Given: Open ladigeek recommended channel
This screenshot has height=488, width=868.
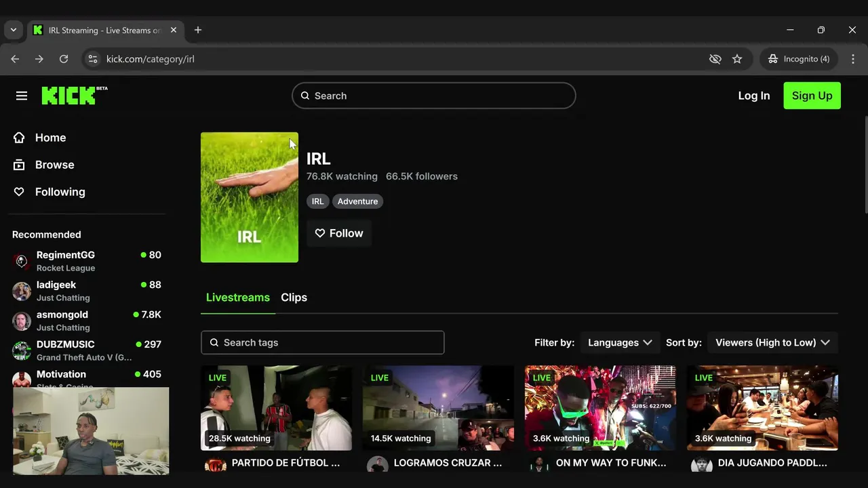Looking at the screenshot, I should 87,291.
